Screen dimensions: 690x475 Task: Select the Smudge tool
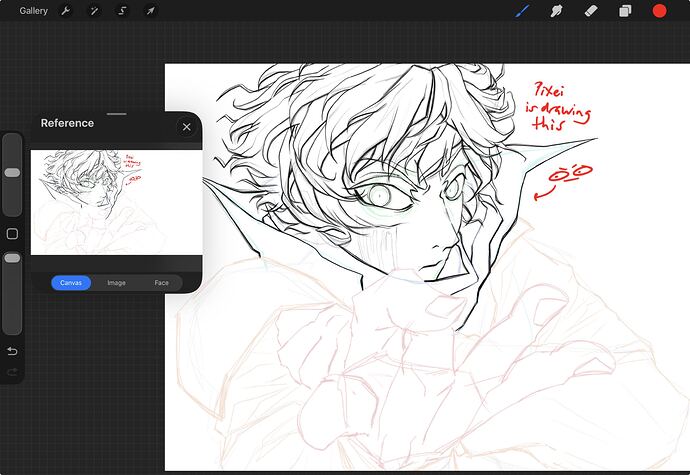(556, 11)
